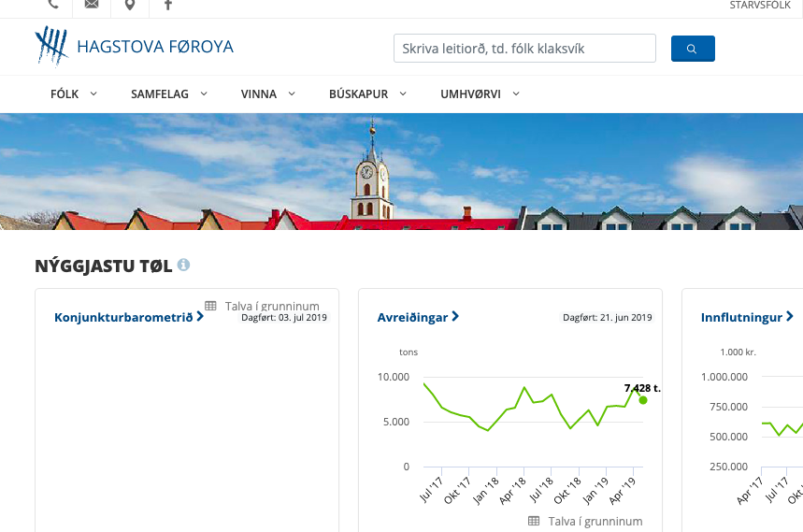The width and height of the screenshot is (803, 532).
Task: Open the Konjunkturbarometrið statistics link
Action: coord(128,317)
